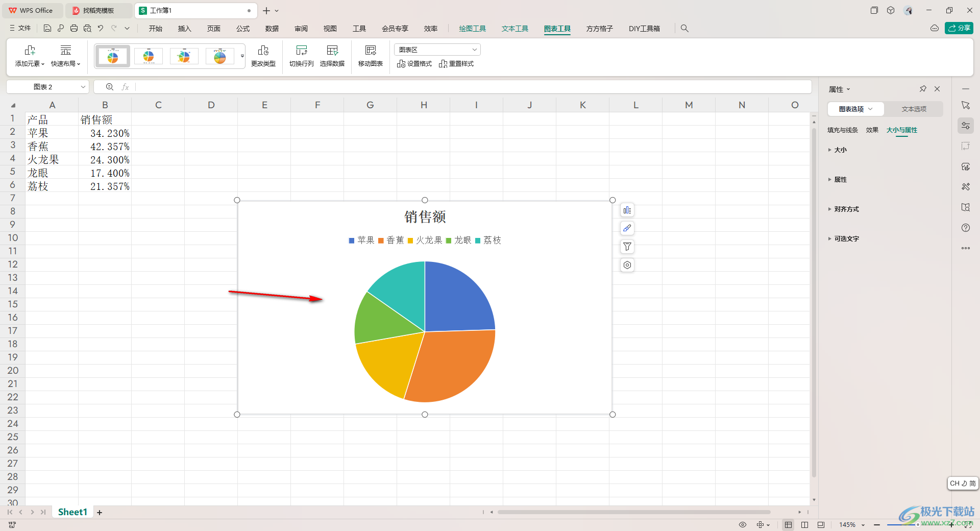This screenshot has height=531, width=980.
Task: Click the zoom magnifier in formula bar
Action: 110,87
